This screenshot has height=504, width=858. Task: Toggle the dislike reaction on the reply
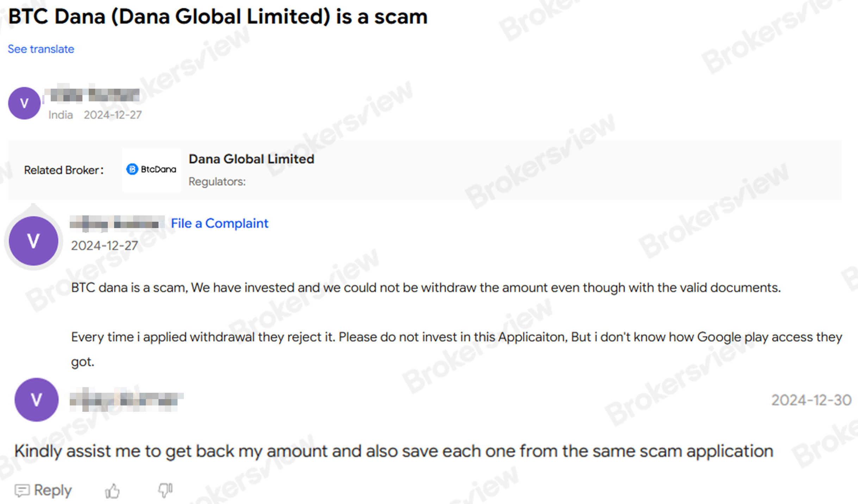point(165,490)
